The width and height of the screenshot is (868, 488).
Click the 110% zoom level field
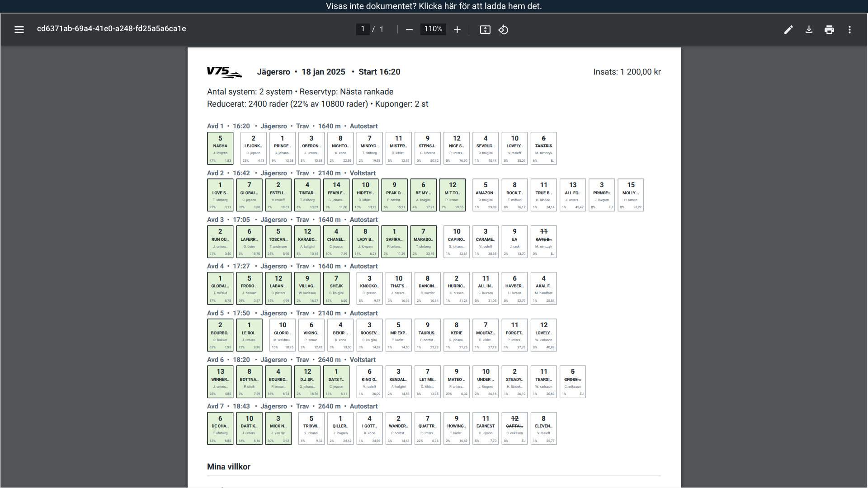click(x=433, y=29)
